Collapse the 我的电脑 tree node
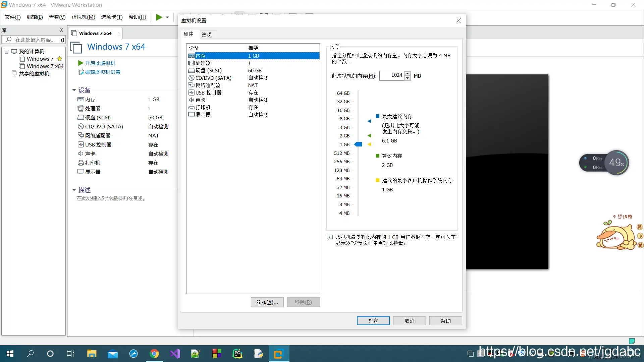 (6, 51)
